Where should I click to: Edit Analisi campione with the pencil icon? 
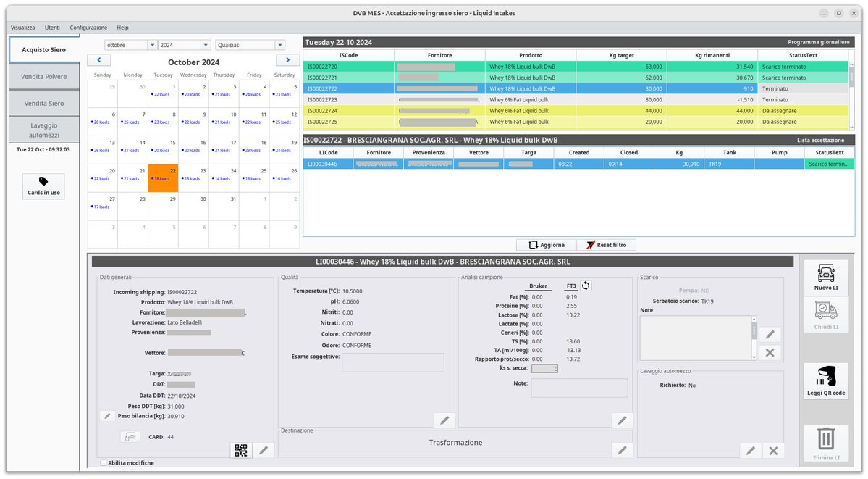coord(622,420)
